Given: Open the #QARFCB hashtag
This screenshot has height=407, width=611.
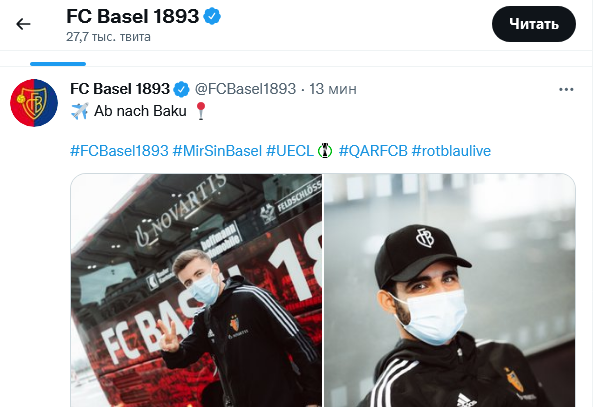Looking at the screenshot, I should click(x=373, y=151).
